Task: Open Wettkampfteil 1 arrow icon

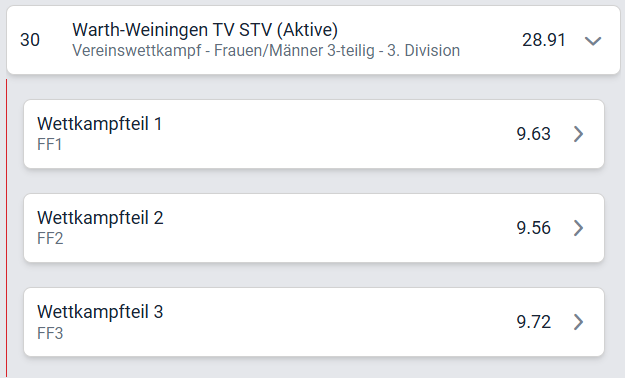Action: (578, 134)
